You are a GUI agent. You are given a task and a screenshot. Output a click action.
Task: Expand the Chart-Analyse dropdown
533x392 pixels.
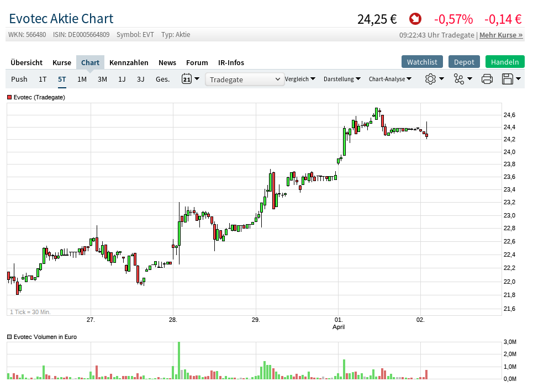coord(390,79)
